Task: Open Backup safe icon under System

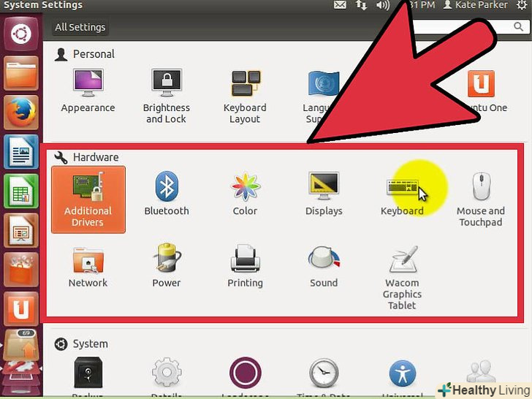Action: [x=88, y=373]
